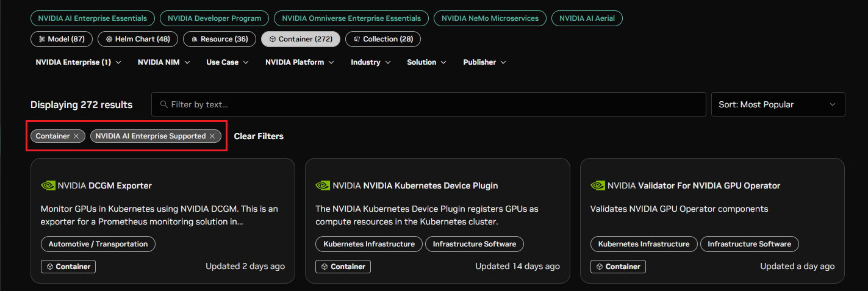
Task: Select the NVIDIA AI Aerial tag
Action: [587, 18]
